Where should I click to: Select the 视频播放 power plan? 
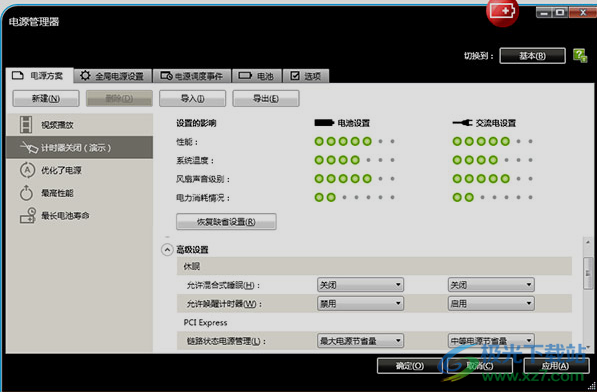(79, 125)
